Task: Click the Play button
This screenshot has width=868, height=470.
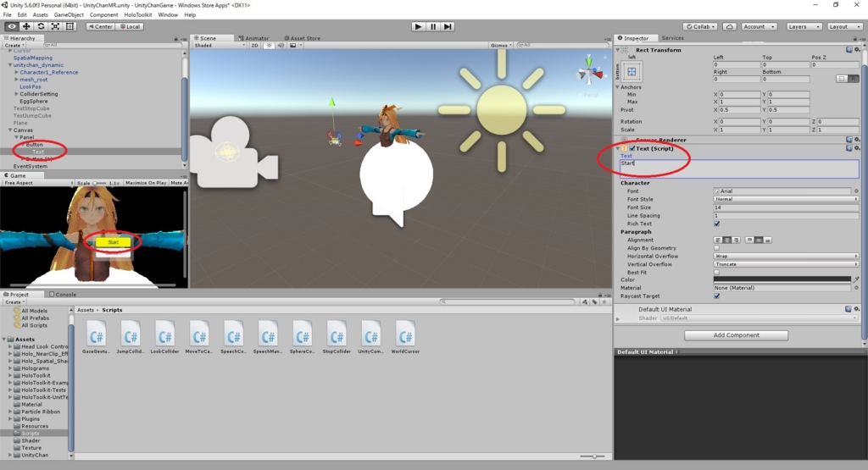Action: tap(419, 26)
